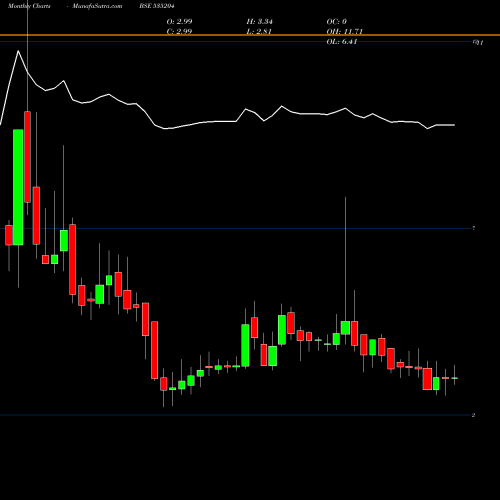Screen dimensions: 500x500
Task: Click the 'O: 2.99' open value
Action: click(x=179, y=21)
